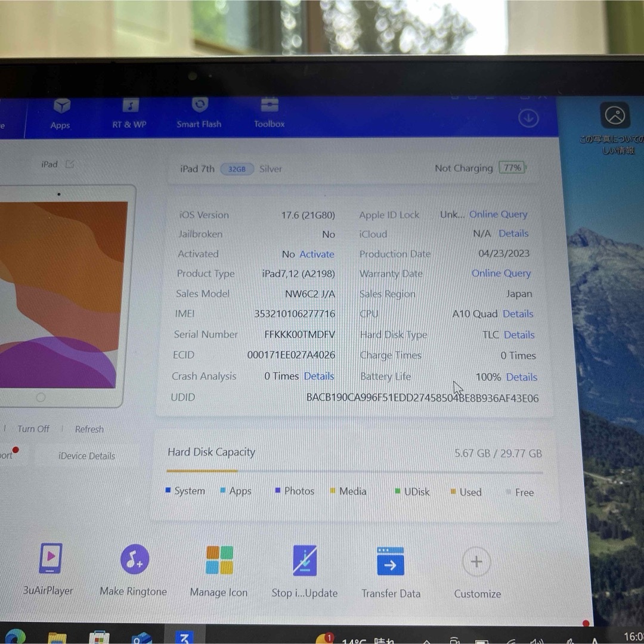This screenshot has width=644, height=644.
Task: Click the serial number FFKKK00TMDFV
Action: coord(300,335)
